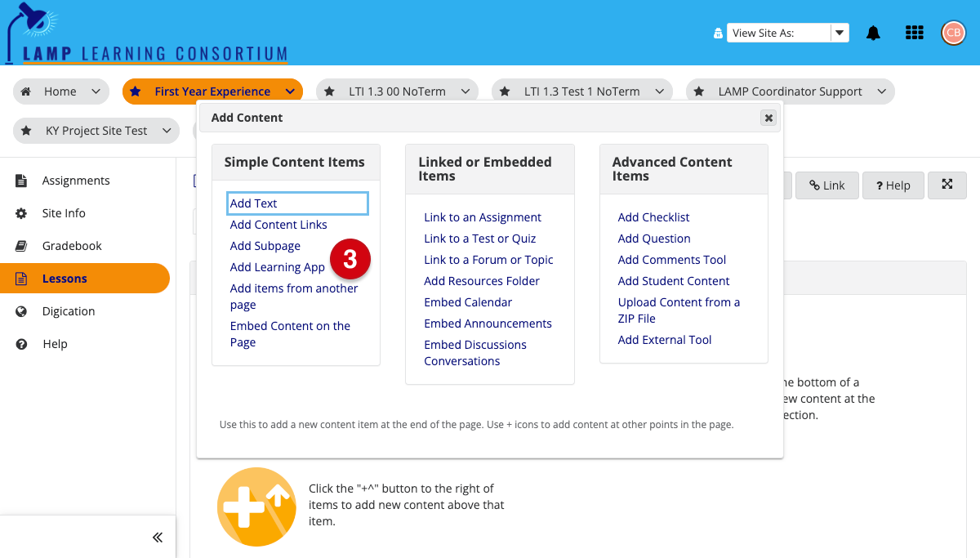Open Digication in the sidebar
Image resolution: width=980 pixels, height=558 pixels.
click(69, 311)
